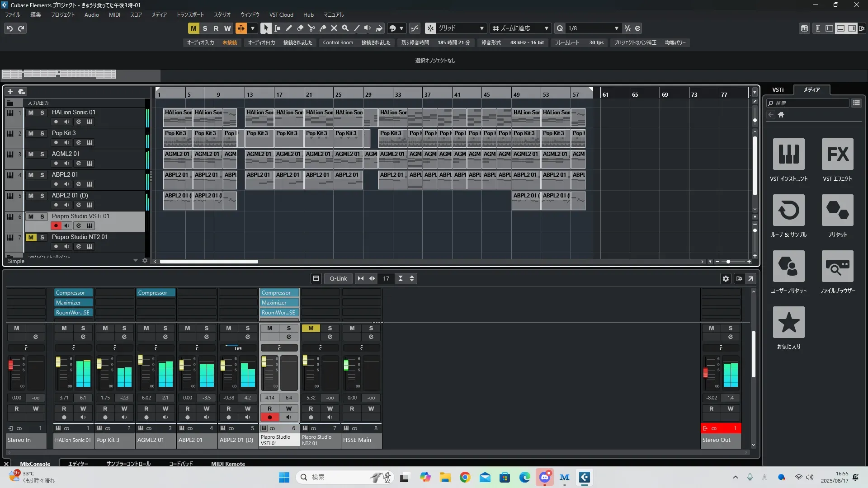The height and width of the screenshot is (488, 868).
Task: Select the Mute X tool
Action: click(334, 28)
